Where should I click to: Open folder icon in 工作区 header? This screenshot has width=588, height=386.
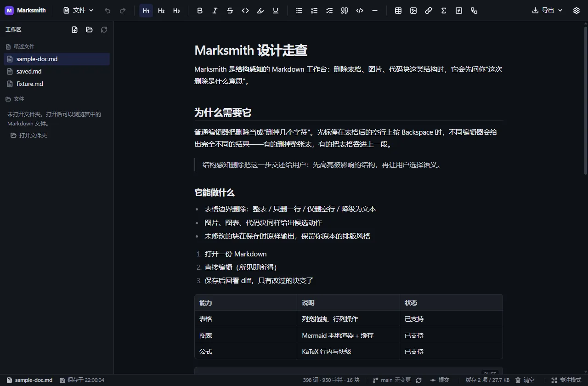(x=90, y=29)
